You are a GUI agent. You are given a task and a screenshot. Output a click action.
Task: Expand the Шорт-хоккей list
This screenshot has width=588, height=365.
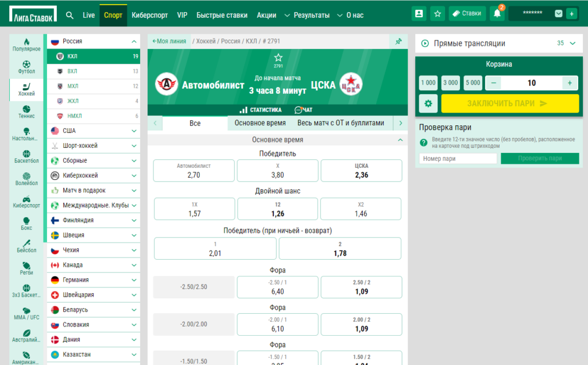click(134, 145)
